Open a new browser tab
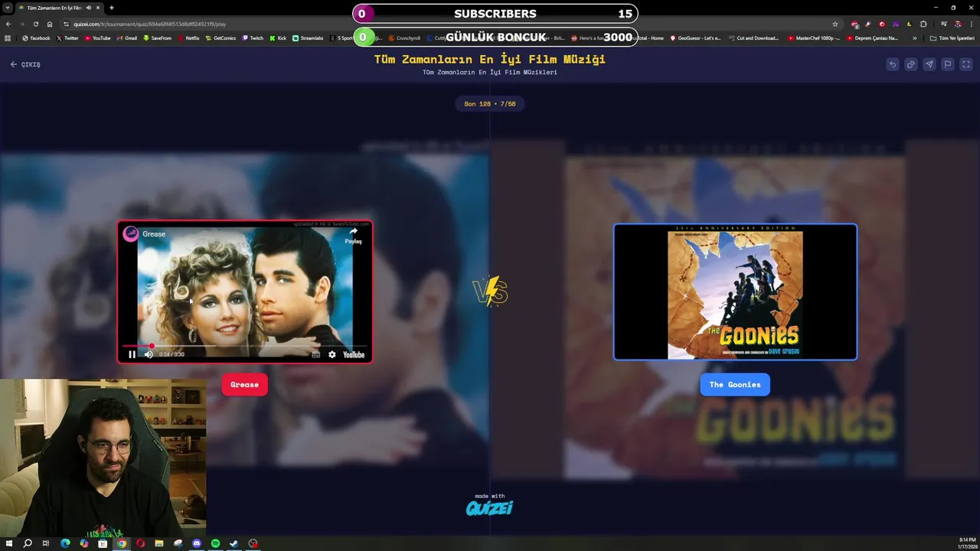 click(x=112, y=8)
